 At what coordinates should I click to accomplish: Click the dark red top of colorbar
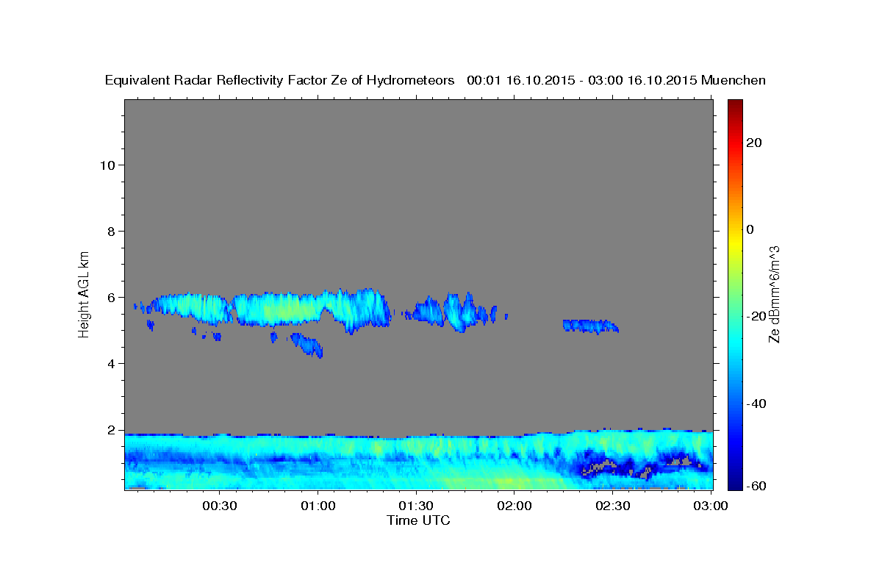[x=734, y=107]
